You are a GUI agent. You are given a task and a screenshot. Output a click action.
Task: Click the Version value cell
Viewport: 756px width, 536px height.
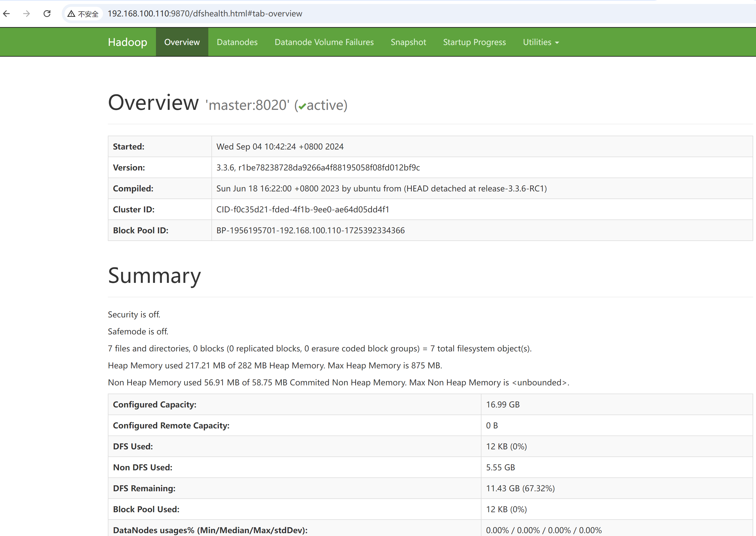[x=318, y=168]
